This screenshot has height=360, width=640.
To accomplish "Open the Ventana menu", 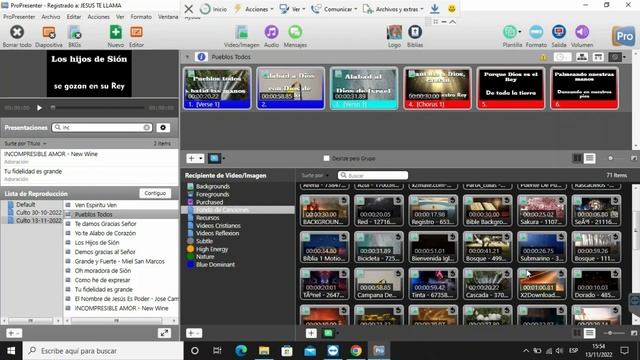I will [x=168, y=17].
